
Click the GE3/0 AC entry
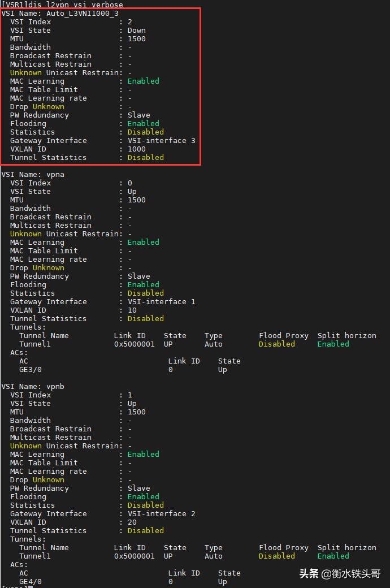30,370
